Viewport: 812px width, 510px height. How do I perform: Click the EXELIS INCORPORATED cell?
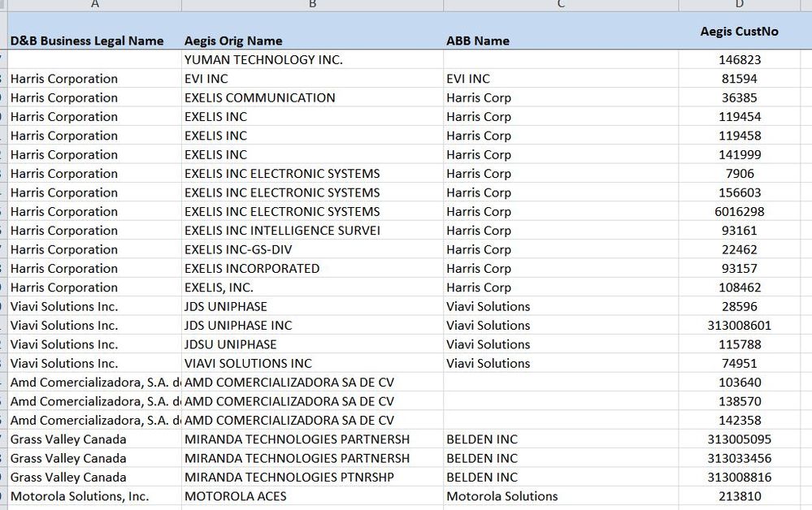[312, 269]
